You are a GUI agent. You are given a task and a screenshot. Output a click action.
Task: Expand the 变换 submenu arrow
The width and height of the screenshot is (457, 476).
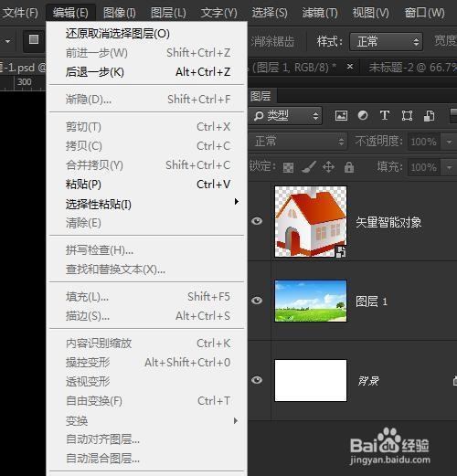(x=235, y=421)
